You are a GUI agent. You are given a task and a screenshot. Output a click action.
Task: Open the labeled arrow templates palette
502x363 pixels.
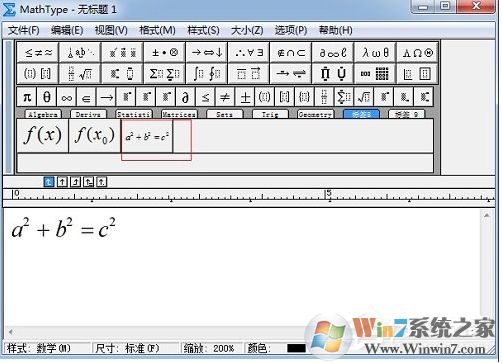pyautogui.click(x=291, y=73)
